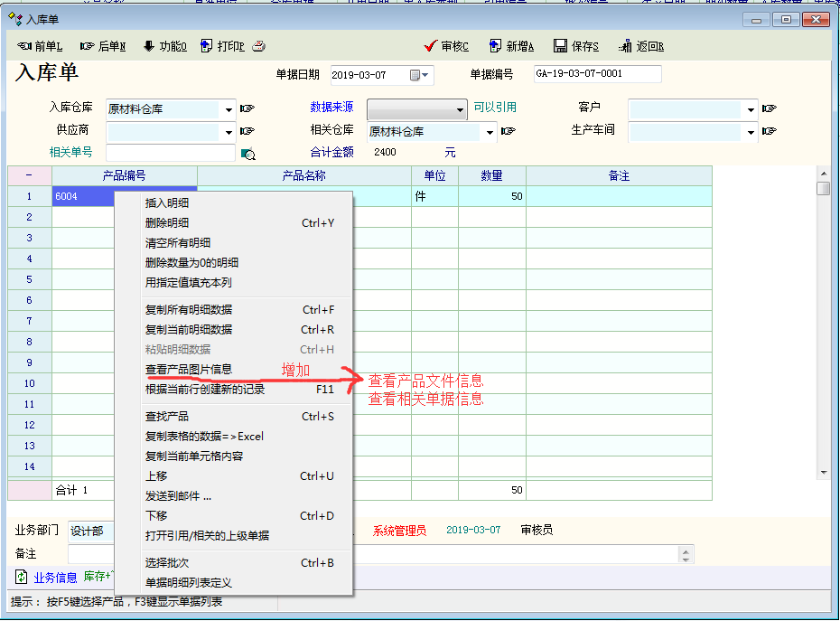840x621 pixels.
Task: Expand the 客户 combo box dropdown
Action: 751,108
